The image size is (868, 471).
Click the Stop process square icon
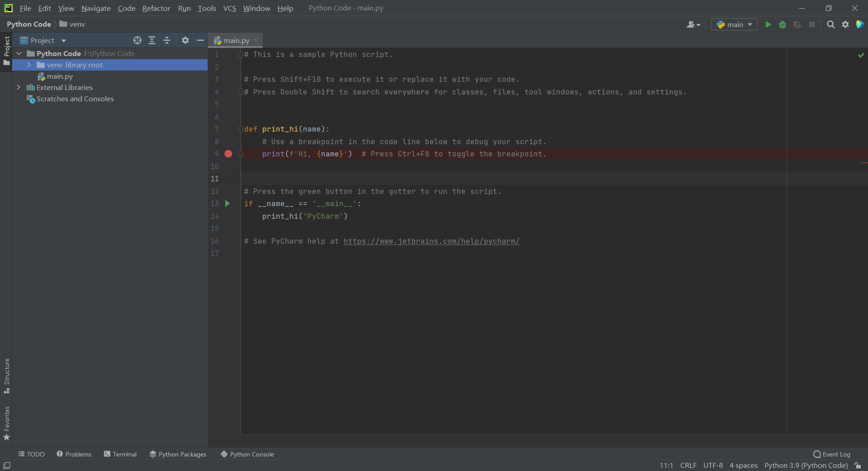click(812, 24)
